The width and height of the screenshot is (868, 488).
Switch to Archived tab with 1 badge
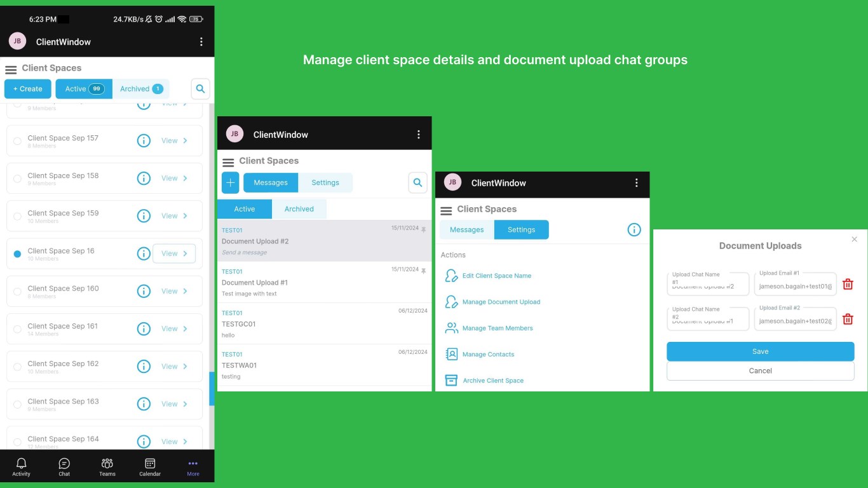tap(141, 89)
